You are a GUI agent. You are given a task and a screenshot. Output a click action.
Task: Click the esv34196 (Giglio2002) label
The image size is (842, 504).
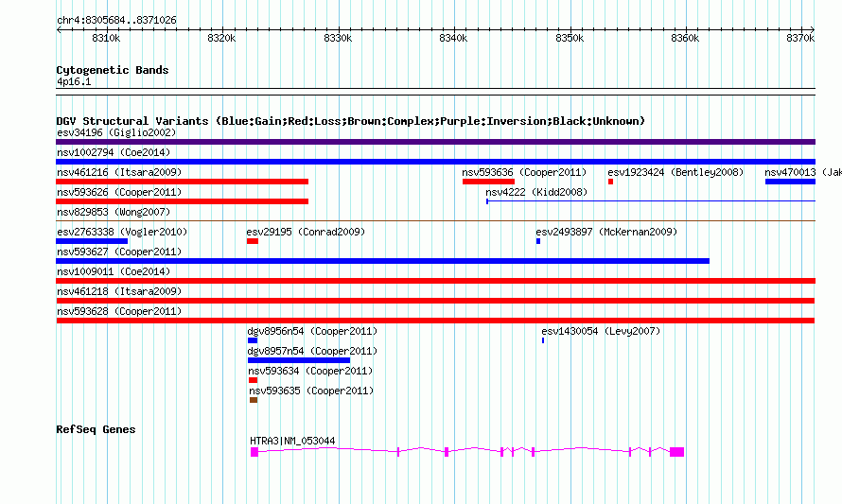click(x=116, y=132)
